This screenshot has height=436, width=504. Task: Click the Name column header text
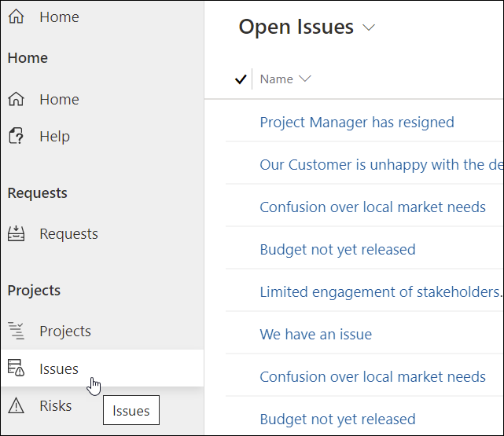(277, 79)
